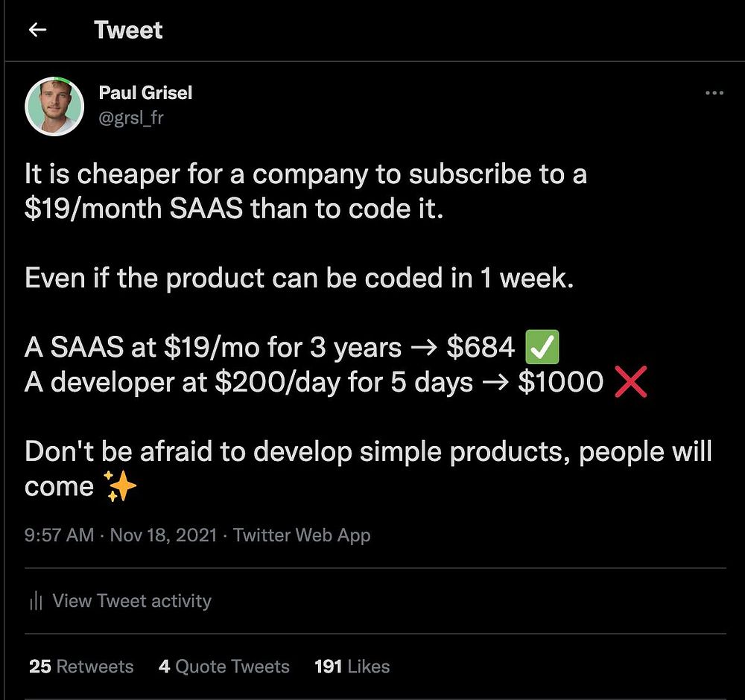
Task: Click Paul Grisel's profile avatar
Action: pos(54,106)
